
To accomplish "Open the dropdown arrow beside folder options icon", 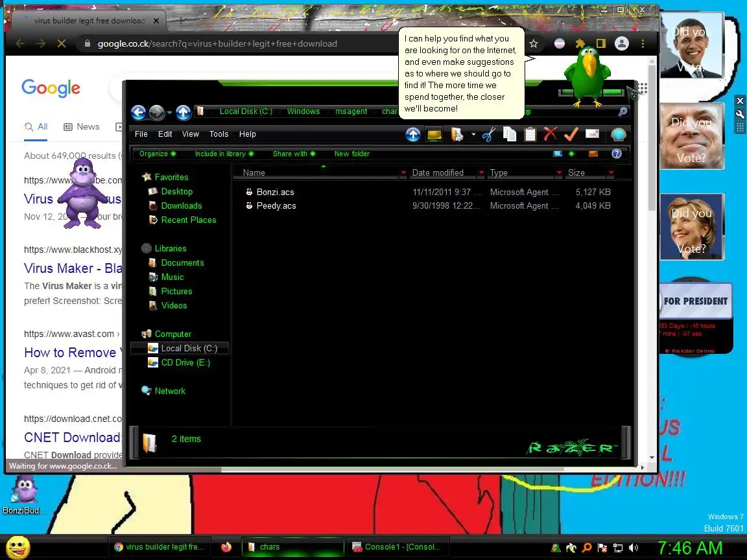I will coord(473,135).
